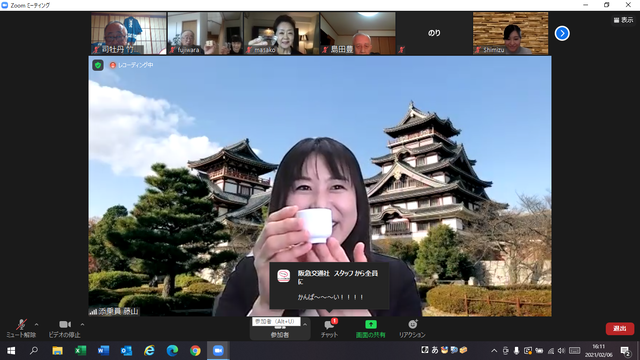Click the red recording indicator icon
Image resolution: width=640 pixels, height=360 pixels.
pyautogui.click(x=113, y=65)
